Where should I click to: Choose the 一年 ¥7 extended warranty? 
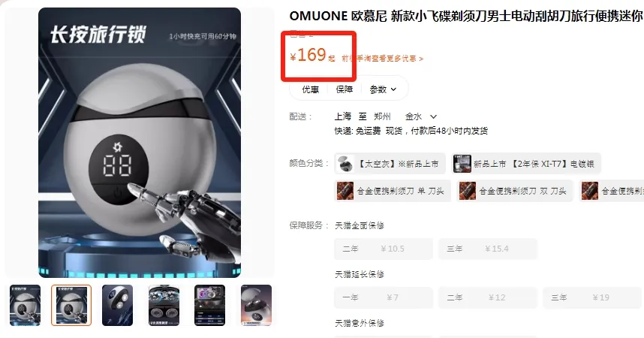click(x=384, y=297)
